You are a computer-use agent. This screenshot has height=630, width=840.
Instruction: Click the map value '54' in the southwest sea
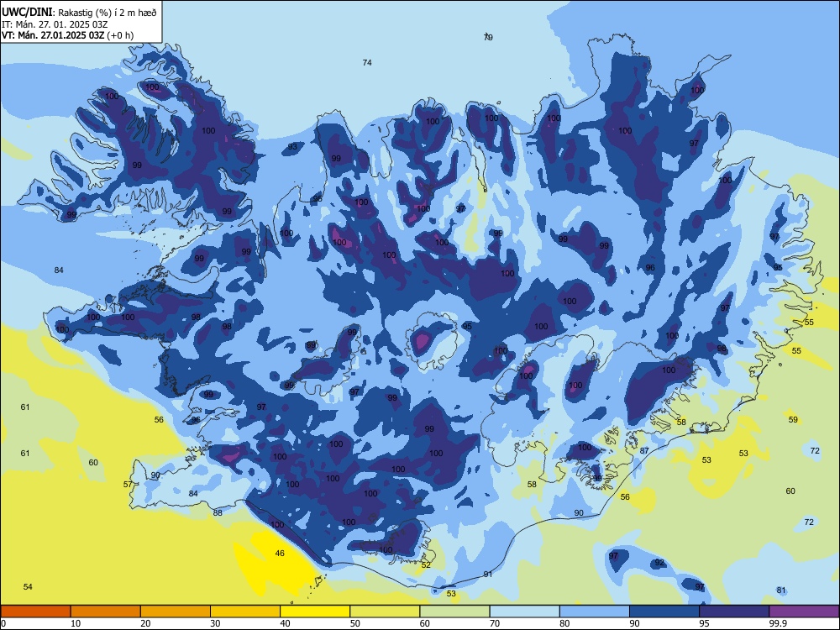pyautogui.click(x=28, y=586)
